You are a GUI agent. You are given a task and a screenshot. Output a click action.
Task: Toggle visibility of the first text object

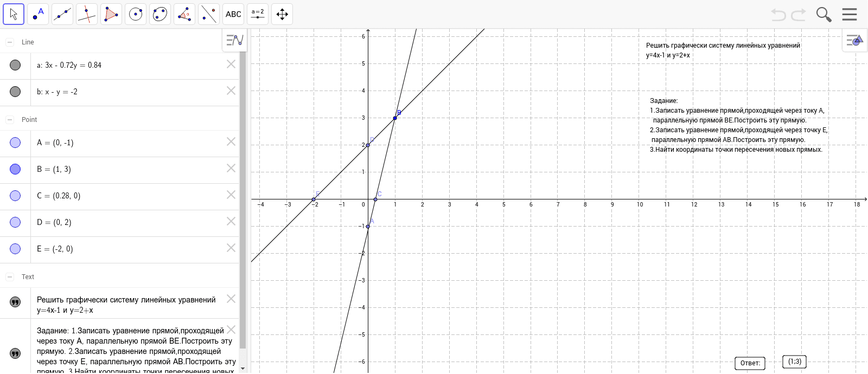(15, 302)
